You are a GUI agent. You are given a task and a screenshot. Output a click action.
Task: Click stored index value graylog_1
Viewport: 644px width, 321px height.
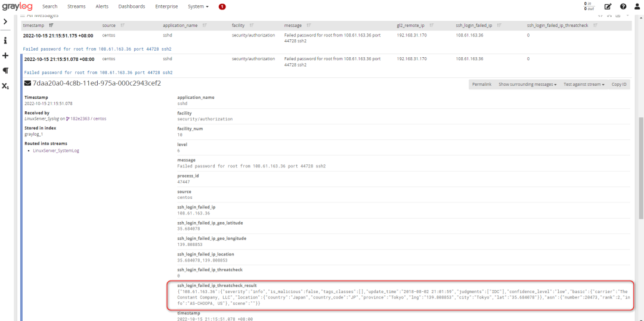[34, 134]
